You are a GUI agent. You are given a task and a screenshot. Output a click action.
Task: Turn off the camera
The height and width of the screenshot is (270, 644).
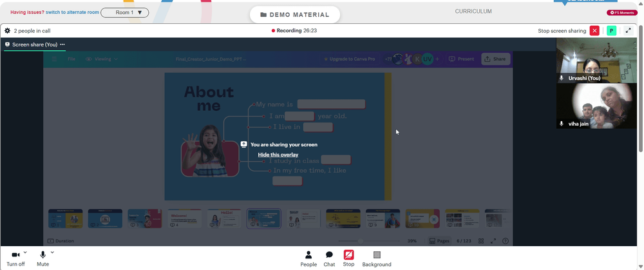(15, 259)
